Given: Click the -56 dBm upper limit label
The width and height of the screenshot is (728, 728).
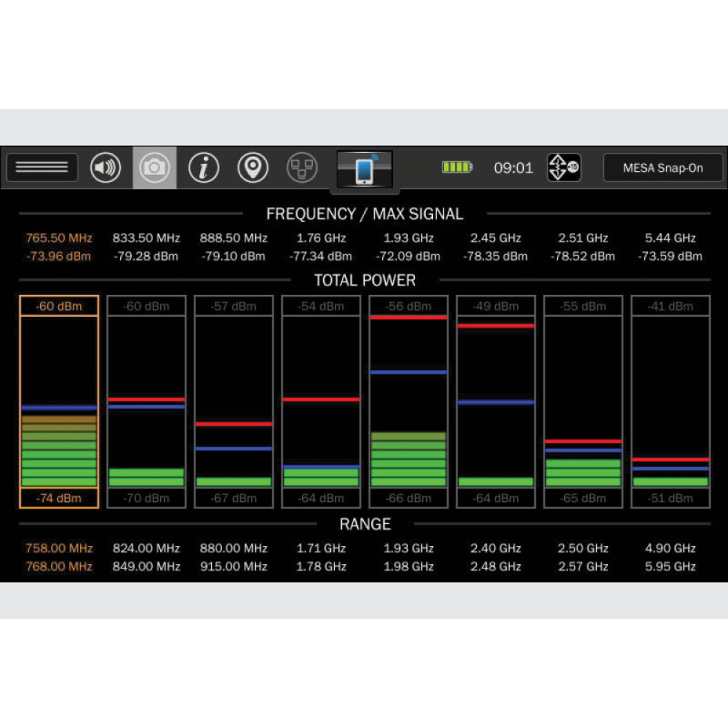Looking at the screenshot, I should click(409, 306).
